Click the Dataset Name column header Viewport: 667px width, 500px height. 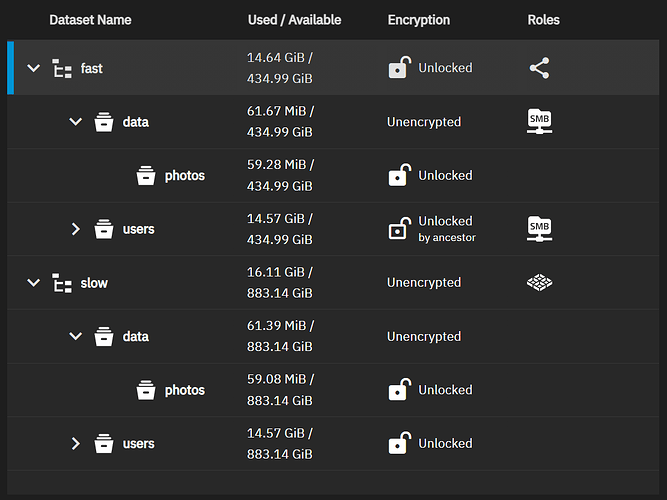pyautogui.click(x=90, y=20)
